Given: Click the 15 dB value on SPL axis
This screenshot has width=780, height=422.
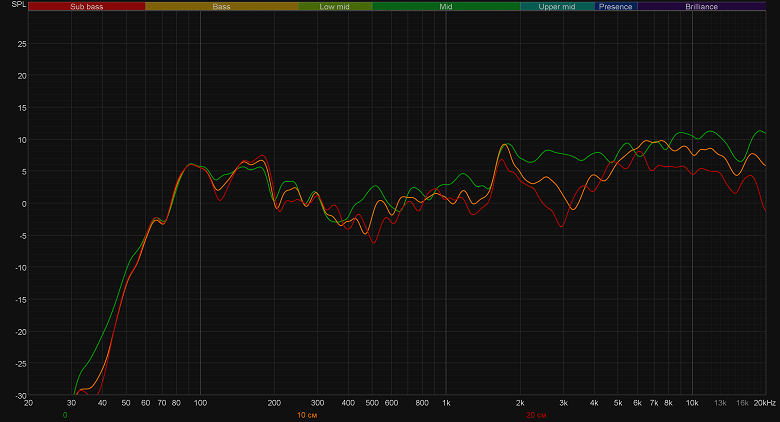Looking at the screenshot, I should coord(22,108).
